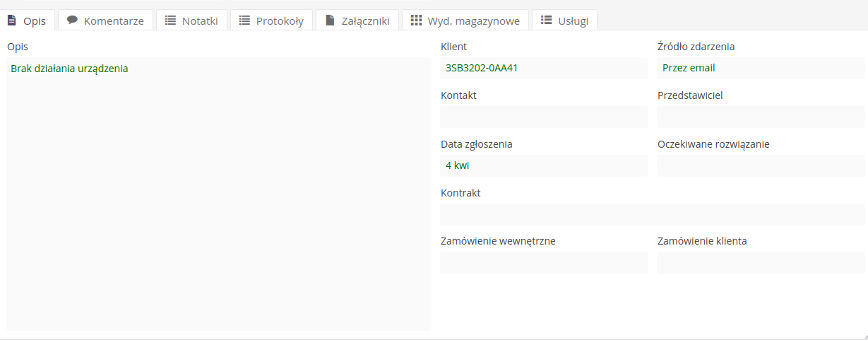Click the file icon beside Załączniki

click(x=330, y=20)
